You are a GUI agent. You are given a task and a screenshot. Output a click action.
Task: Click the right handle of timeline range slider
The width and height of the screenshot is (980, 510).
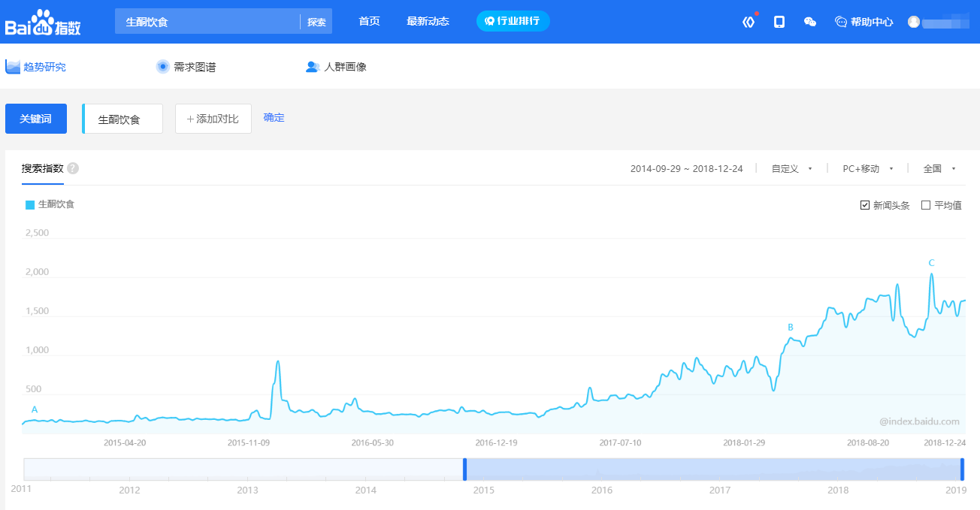click(962, 469)
